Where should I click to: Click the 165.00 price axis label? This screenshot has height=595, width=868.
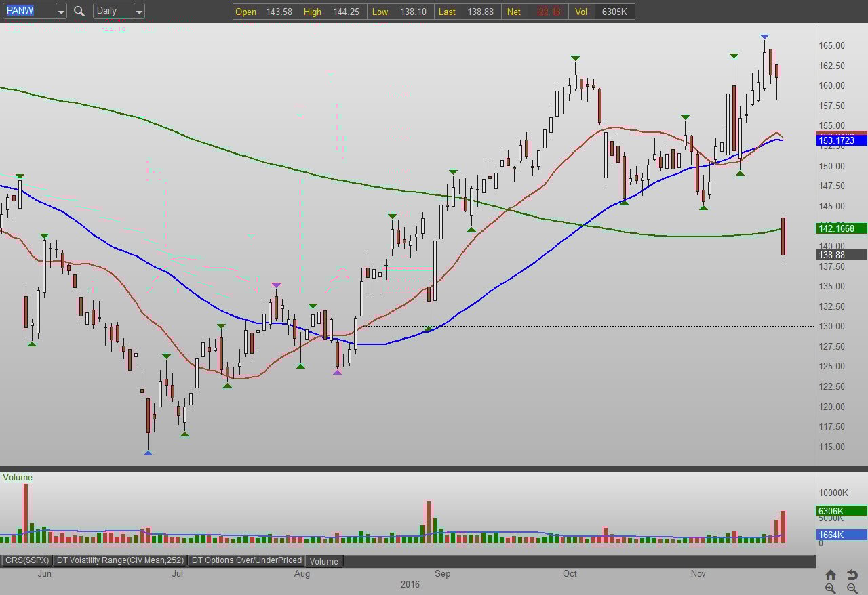coord(831,45)
